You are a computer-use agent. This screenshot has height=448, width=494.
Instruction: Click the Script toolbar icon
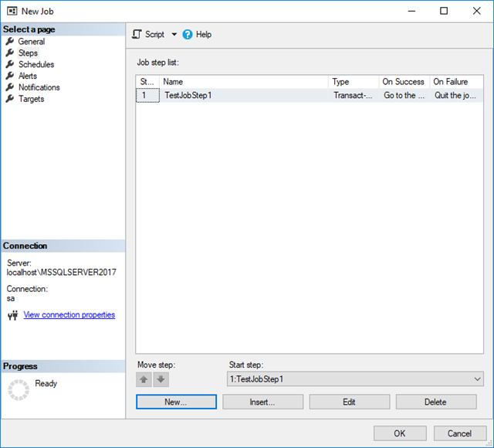137,35
